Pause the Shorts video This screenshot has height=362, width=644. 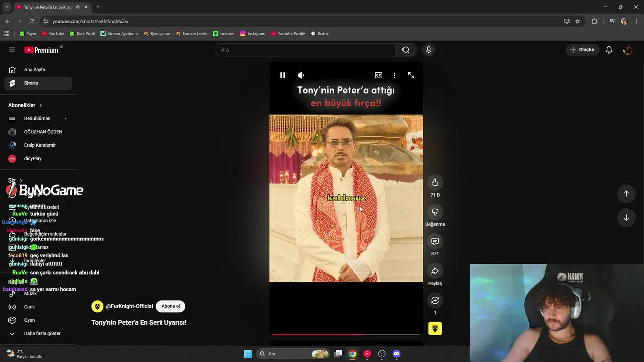pyautogui.click(x=283, y=75)
